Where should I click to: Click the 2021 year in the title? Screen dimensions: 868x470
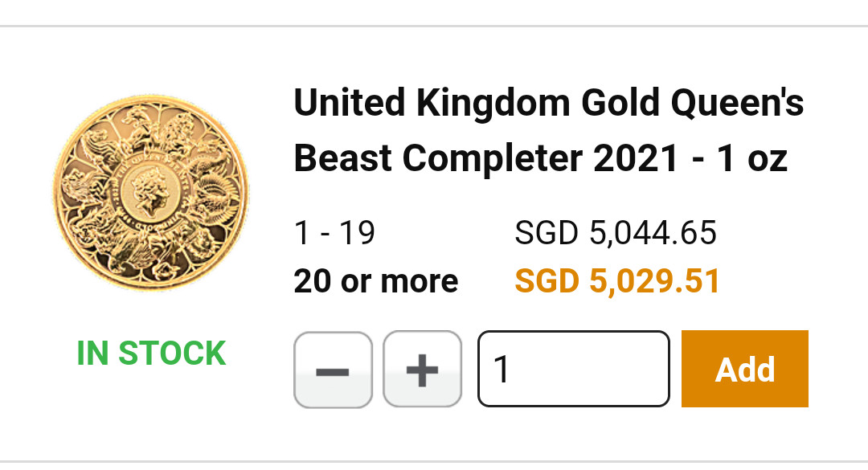(x=637, y=159)
